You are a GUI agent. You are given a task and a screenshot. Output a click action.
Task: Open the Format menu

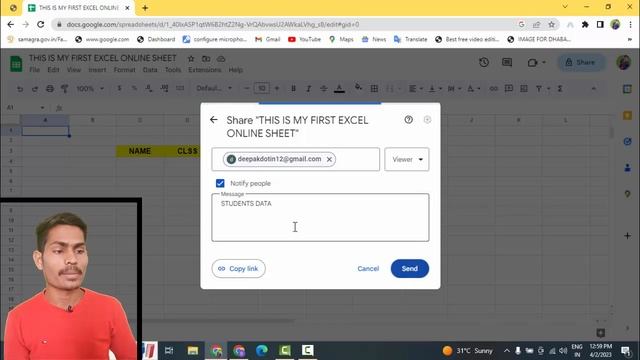click(x=124, y=70)
